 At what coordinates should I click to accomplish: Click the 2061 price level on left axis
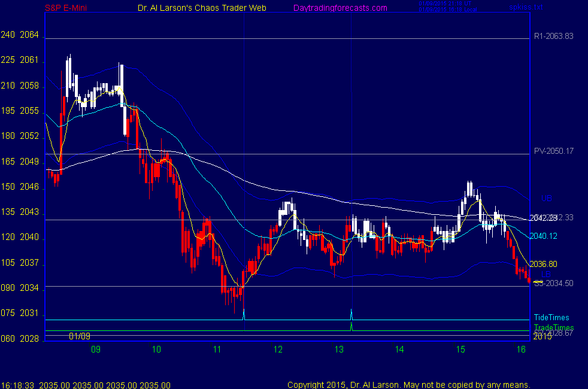point(29,60)
